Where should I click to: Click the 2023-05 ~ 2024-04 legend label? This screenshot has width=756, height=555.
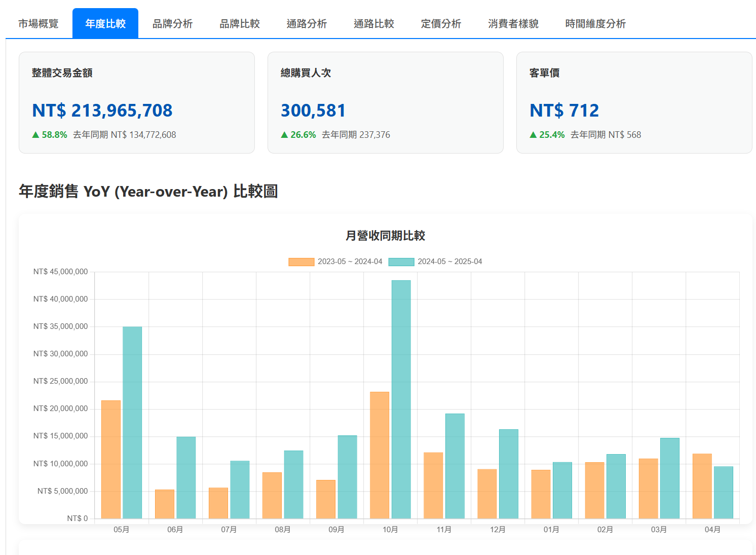tap(350, 262)
